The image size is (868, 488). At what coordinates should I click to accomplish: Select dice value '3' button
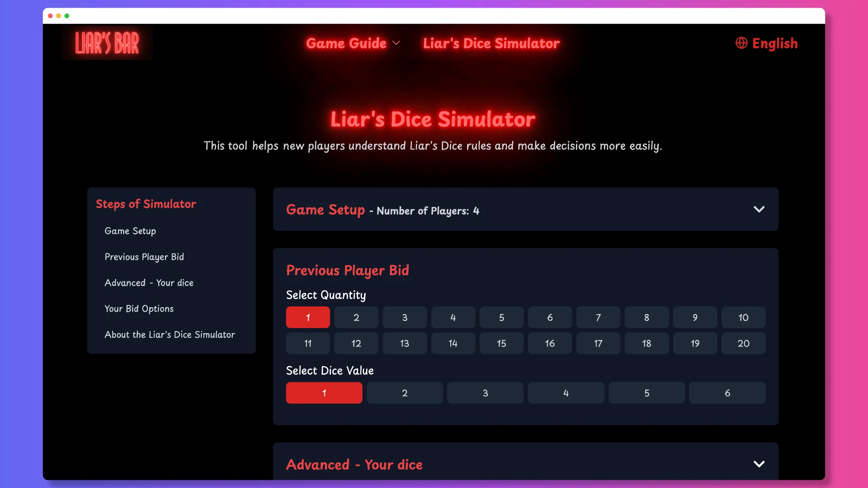click(x=485, y=392)
